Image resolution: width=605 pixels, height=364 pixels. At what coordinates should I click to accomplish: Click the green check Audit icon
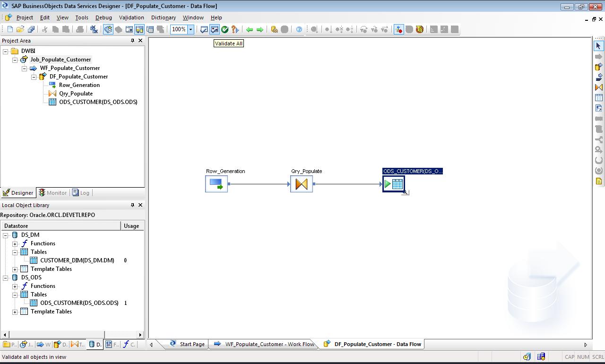click(225, 29)
